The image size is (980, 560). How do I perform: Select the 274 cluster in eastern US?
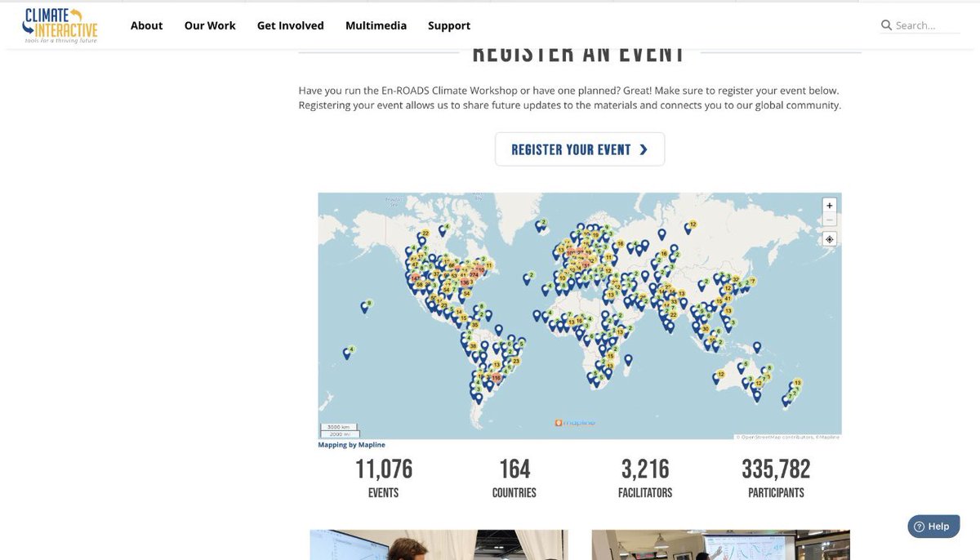tap(474, 274)
